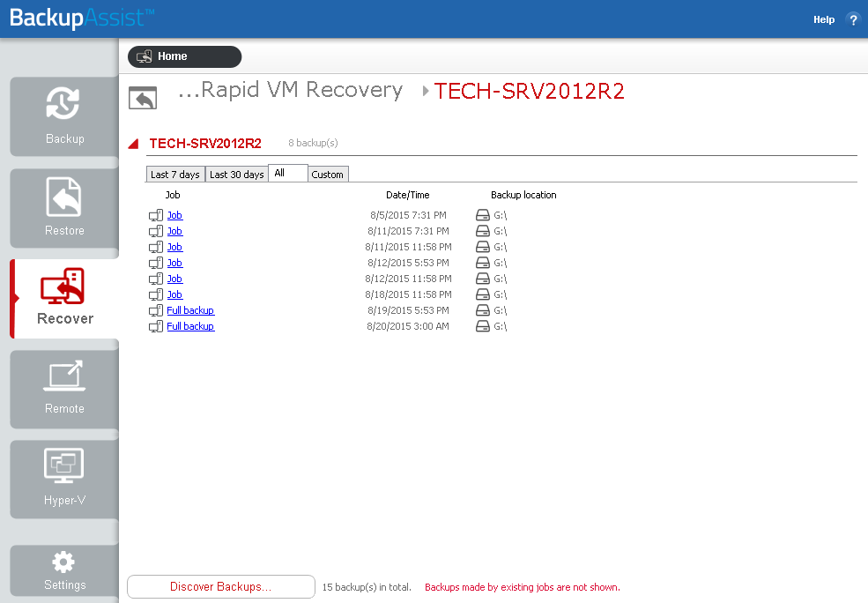Click the ...Rapid VM Recovery breadcrumb
Image resolution: width=868 pixels, height=603 pixels.
point(290,90)
